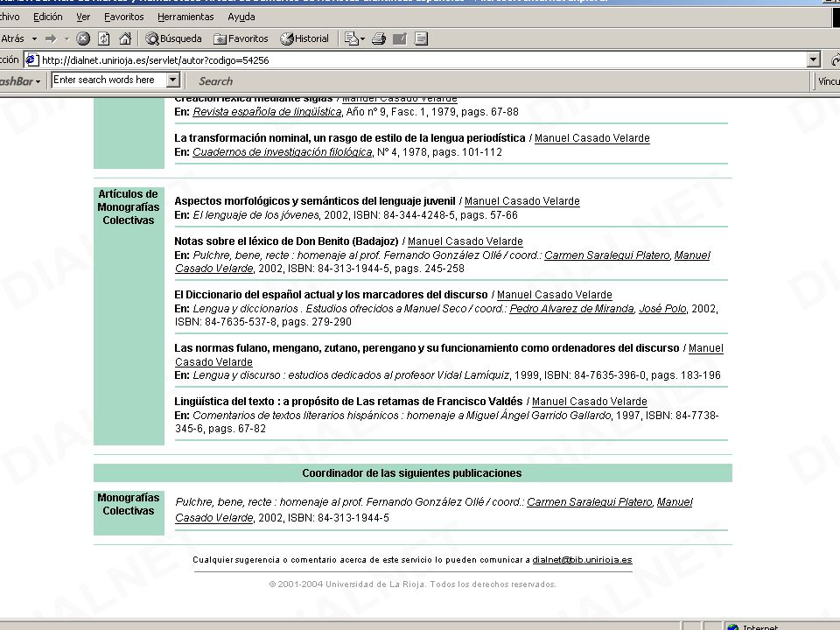Click the Discuss icon in the toolbar
Screen dimensions: 840x630
click(422, 38)
